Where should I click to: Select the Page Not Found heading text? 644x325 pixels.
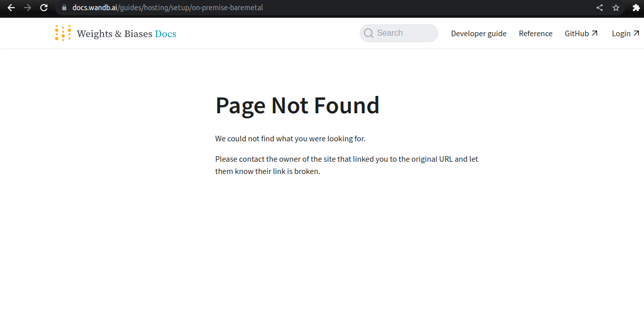tap(297, 106)
